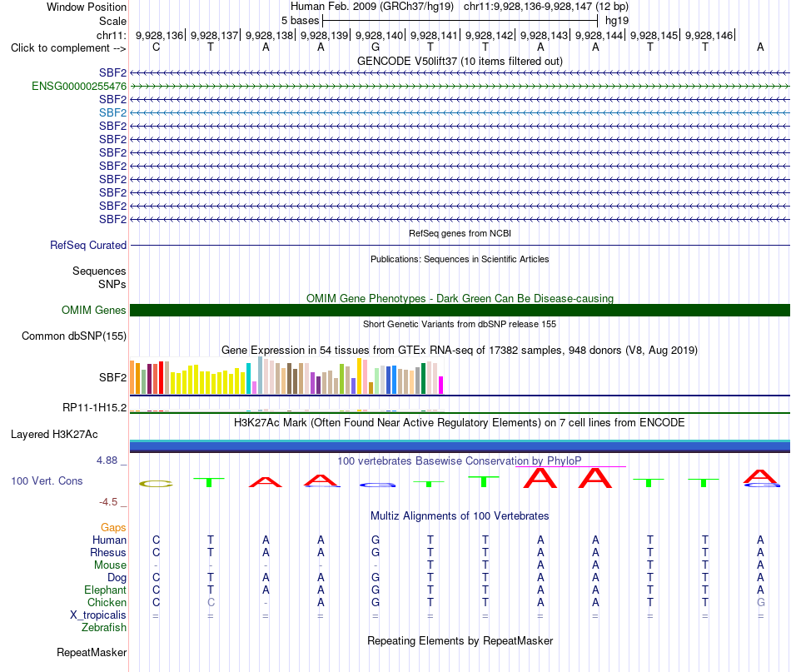791x672 pixels.
Task: Select the Zebrafish alignment row label
Action: [104, 628]
